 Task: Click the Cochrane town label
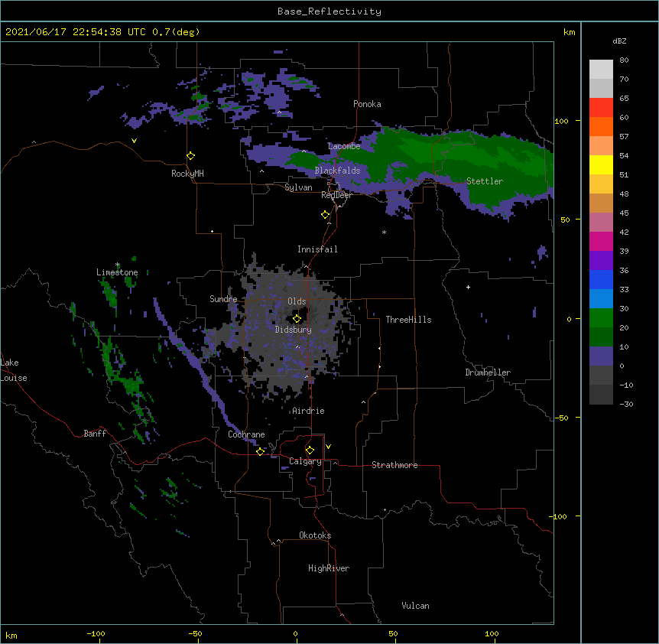pyautogui.click(x=246, y=434)
